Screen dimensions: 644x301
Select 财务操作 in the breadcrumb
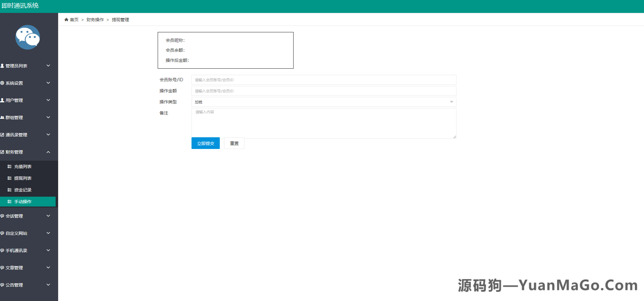95,19
